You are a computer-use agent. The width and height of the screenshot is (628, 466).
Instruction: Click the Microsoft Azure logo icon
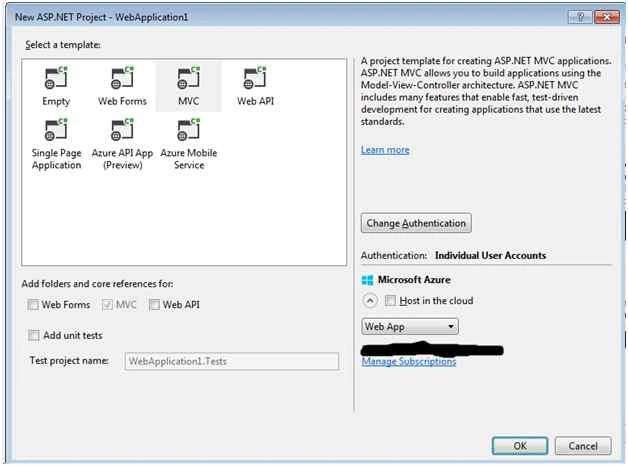click(367, 280)
